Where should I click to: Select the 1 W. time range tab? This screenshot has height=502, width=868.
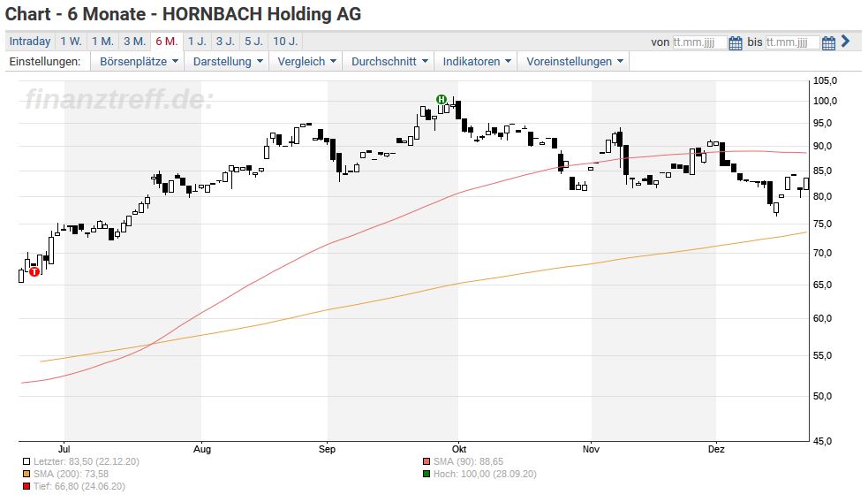click(x=71, y=42)
